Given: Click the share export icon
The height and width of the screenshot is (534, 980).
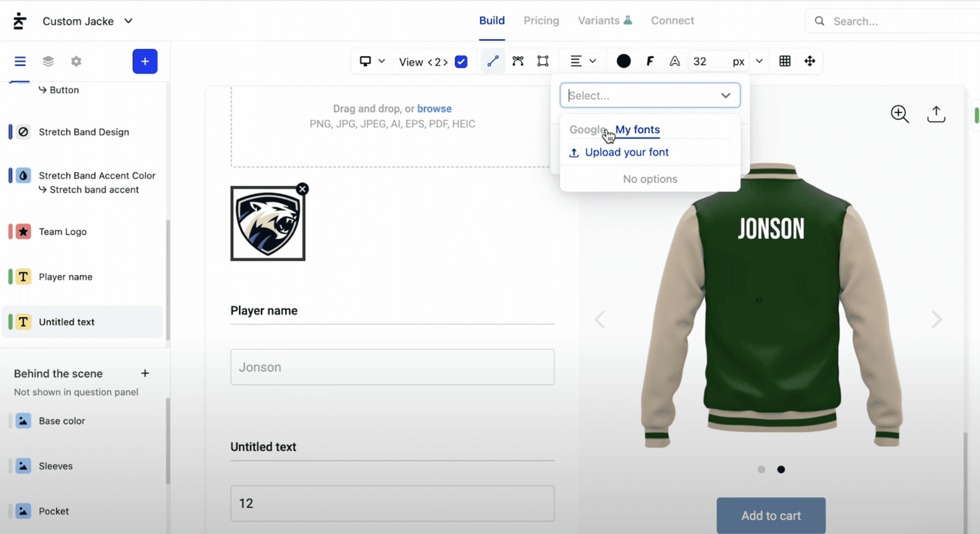Looking at the screenshot, I should pos(936,114).
